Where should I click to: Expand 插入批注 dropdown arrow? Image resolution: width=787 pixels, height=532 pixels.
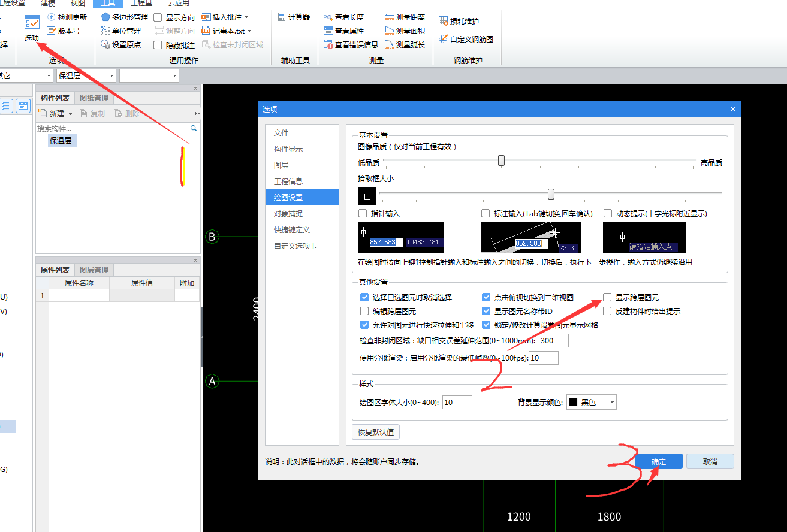point(246,17)
